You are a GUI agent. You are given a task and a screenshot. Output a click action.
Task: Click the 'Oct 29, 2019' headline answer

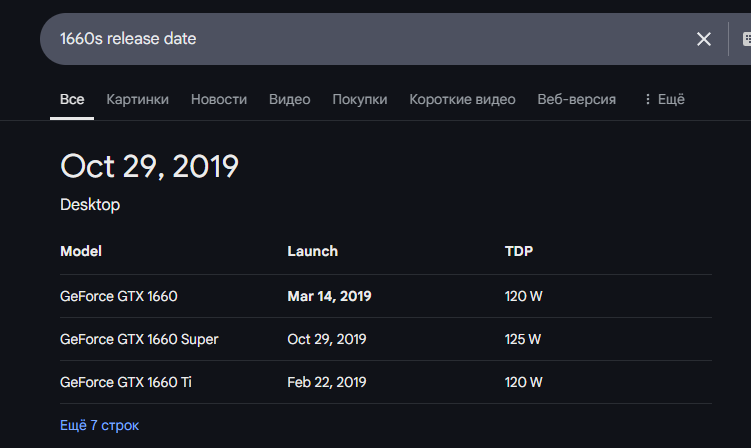(x=149, y=166)
